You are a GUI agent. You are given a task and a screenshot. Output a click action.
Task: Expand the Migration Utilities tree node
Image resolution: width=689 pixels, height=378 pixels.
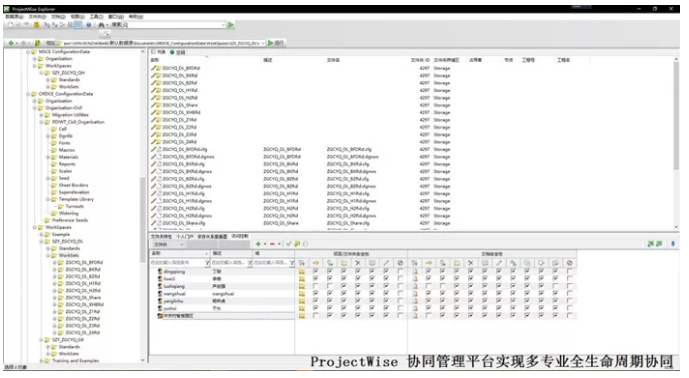(41, 115)
